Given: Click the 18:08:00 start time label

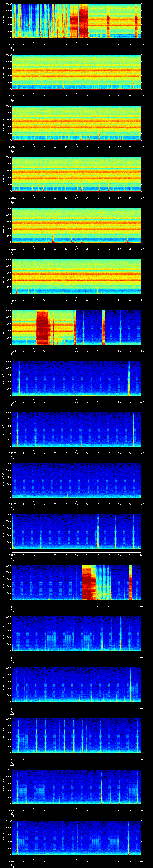Looking at the screenshot, I should tap(12, 351).
